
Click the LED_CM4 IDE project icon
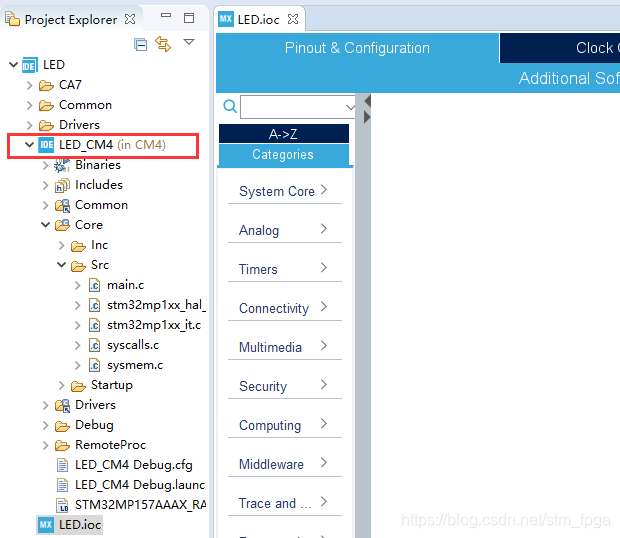click(46, 145)
